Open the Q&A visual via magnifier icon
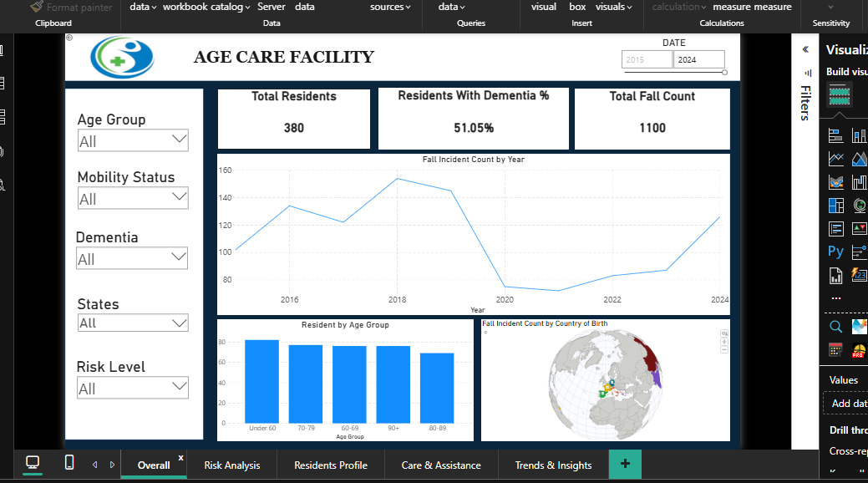 point(836,327)
